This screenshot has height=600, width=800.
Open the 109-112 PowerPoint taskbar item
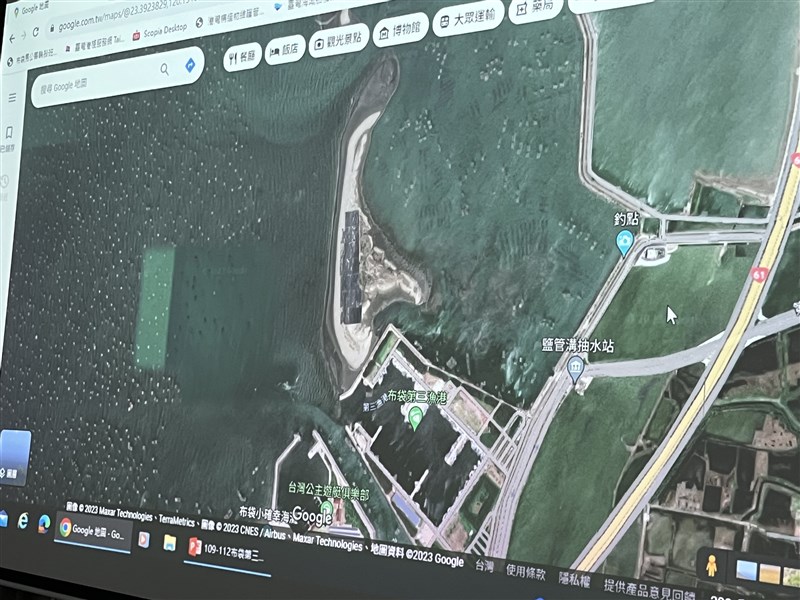(228, 549)
